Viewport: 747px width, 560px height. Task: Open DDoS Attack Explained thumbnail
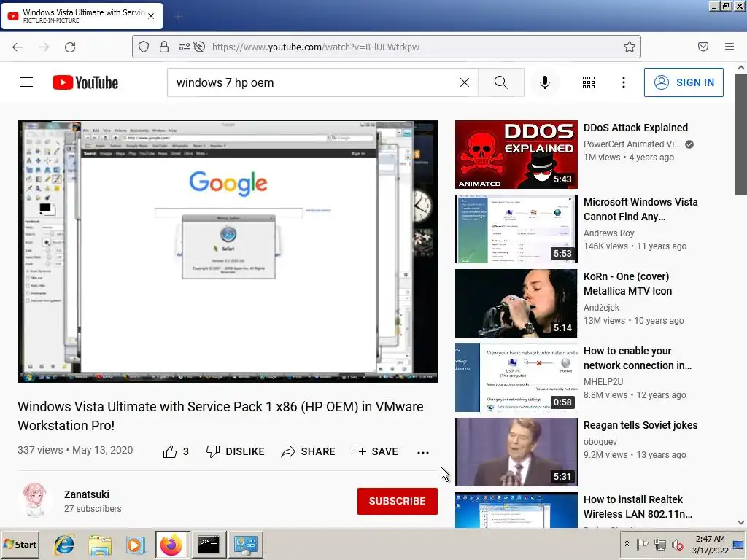click(x=516, y=155)
